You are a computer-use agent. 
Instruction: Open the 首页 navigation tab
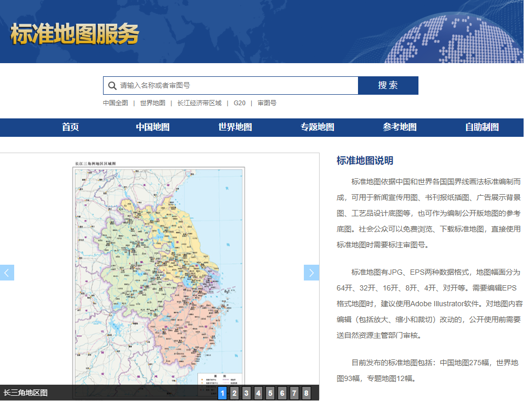point(70,127)
